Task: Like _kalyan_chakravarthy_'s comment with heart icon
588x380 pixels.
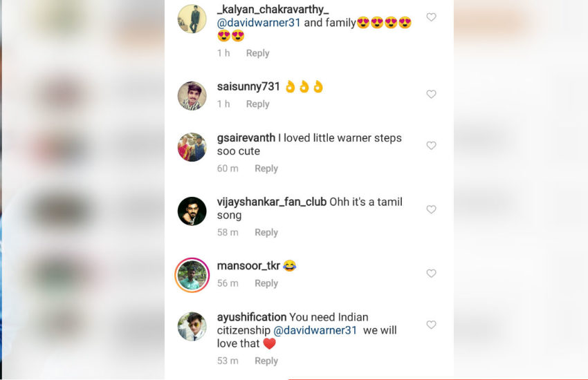Action: point(431,17)
